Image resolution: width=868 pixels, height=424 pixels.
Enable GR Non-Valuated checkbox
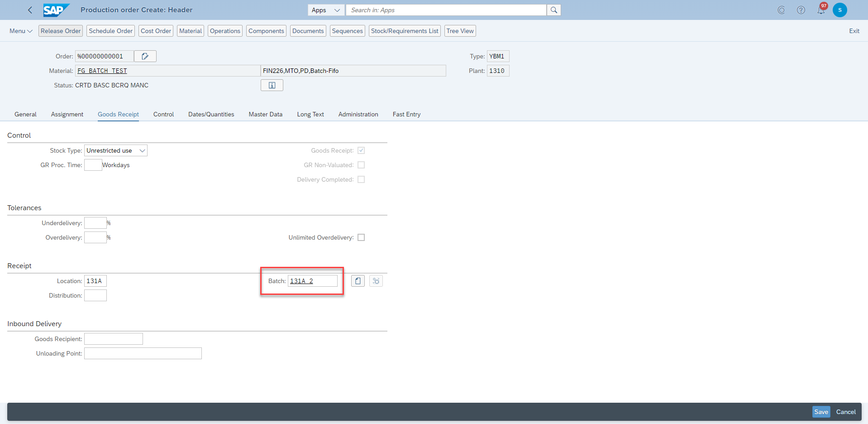click(361, 165)
